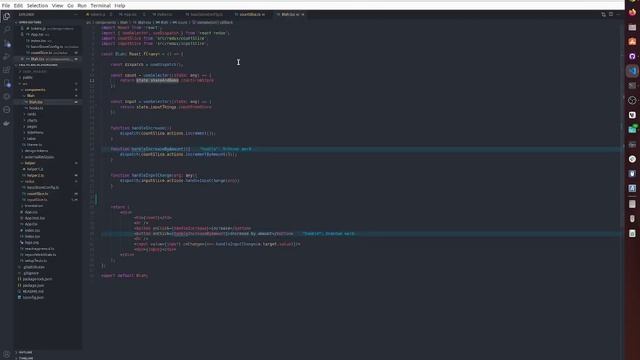Collapse the src folder

coord(25,84)
